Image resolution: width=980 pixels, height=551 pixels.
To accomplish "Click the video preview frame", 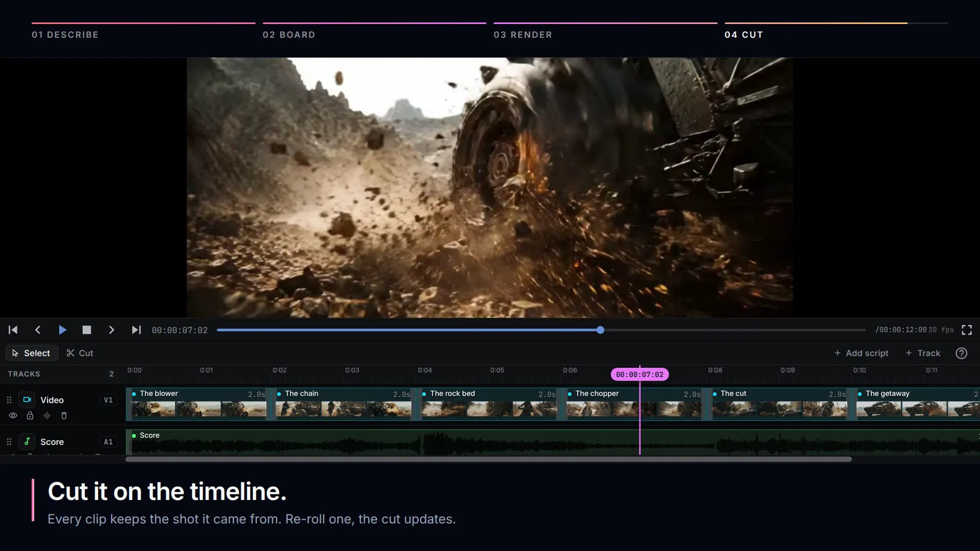I will coord(489,187).
